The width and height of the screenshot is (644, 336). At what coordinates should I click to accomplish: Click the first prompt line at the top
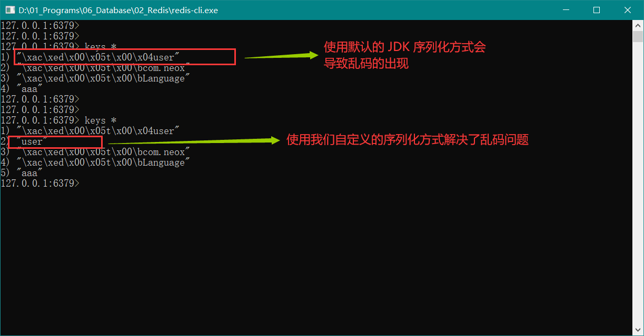pyautogui.click(x=40, y=25)
